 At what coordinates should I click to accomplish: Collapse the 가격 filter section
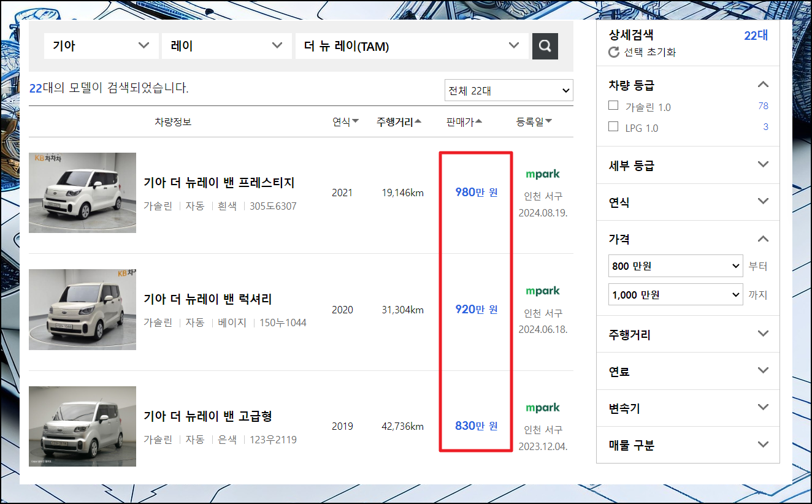point(763,239)
